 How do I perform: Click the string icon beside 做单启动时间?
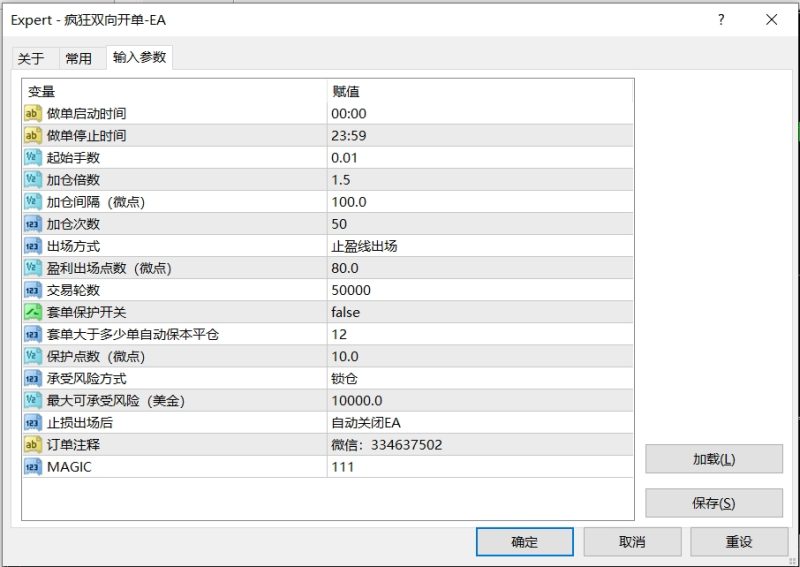33,113
